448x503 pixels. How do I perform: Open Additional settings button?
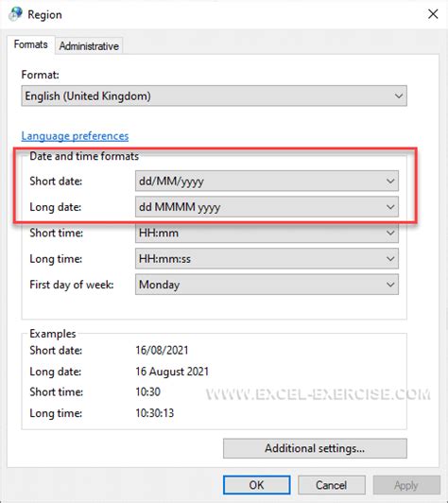pyautogui.click(x=315, y=448)
